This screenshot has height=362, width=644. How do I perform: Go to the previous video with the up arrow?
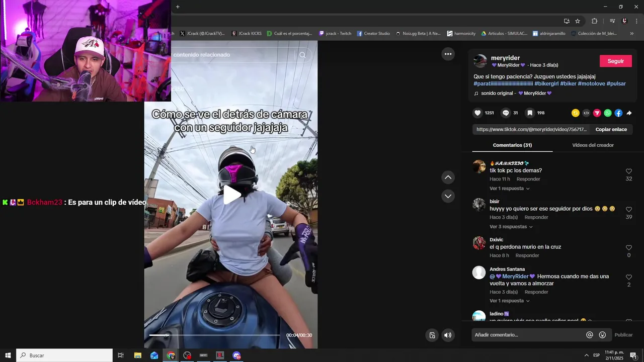(448, 177)
